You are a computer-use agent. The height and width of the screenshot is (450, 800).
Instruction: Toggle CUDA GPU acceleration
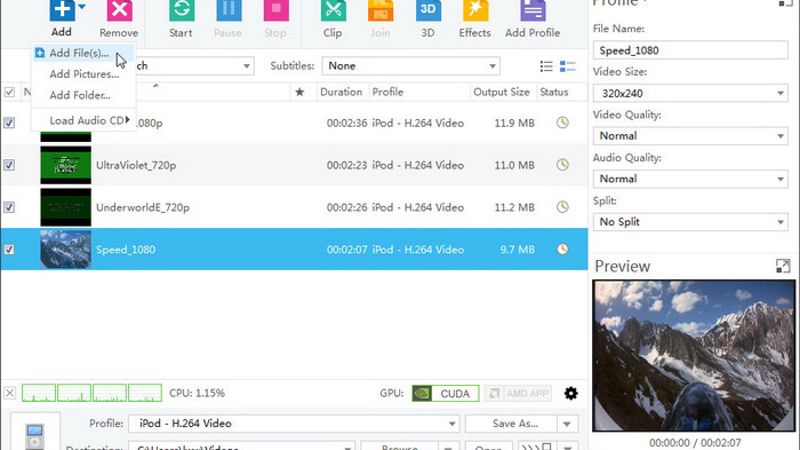(x=445, y=393)
